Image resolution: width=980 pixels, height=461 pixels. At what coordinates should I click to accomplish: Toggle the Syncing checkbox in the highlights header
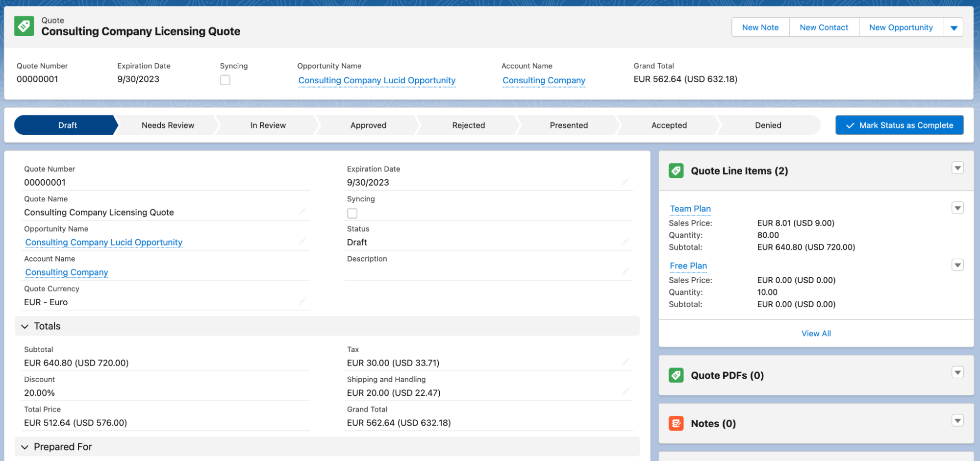pos(225,80)
